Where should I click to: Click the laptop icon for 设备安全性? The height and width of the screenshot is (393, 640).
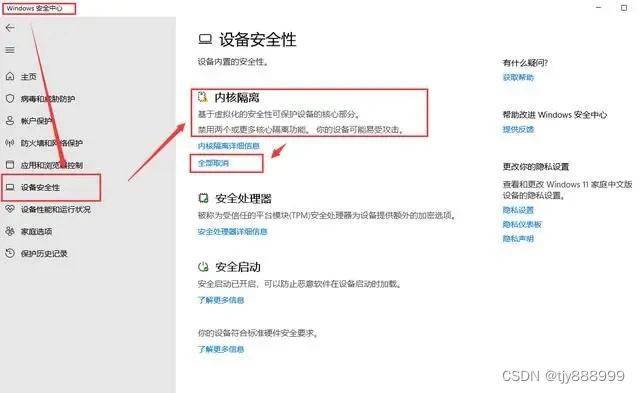point(10,187)
